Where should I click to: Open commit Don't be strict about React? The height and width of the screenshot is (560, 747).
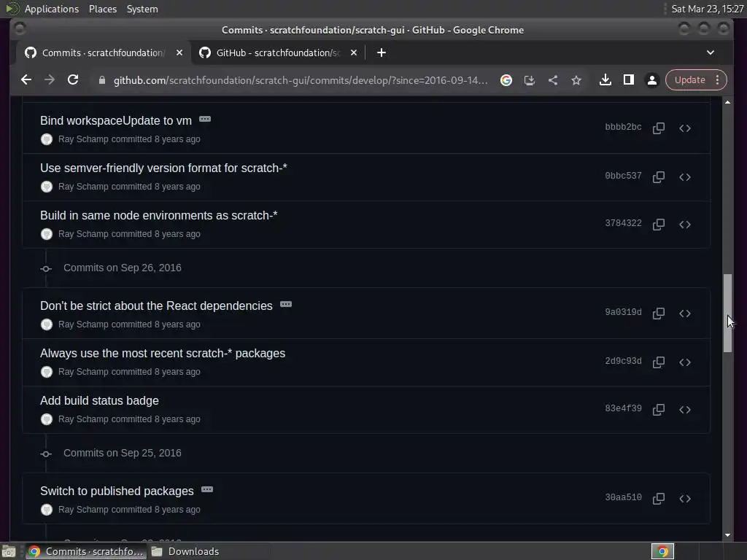pos(156,306)
